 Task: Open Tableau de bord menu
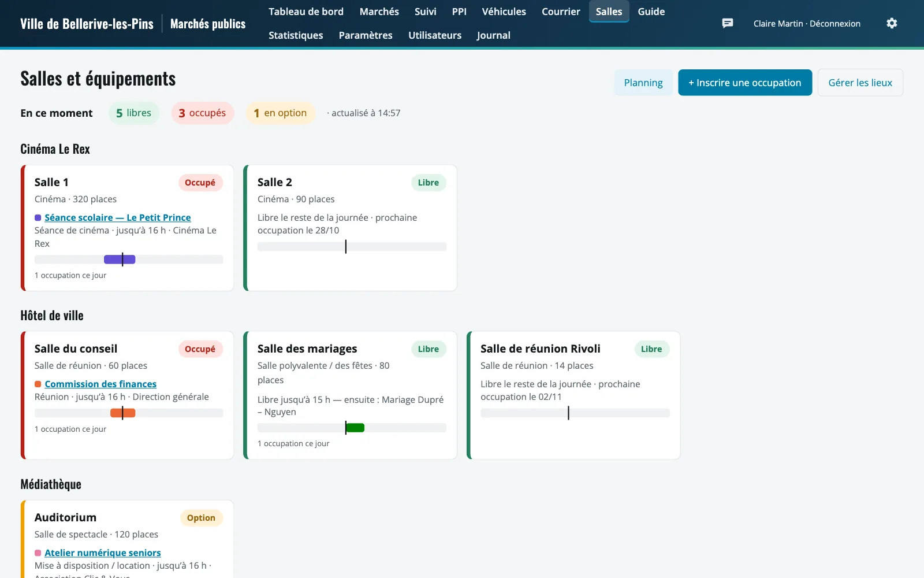click(x=306, y=12)
